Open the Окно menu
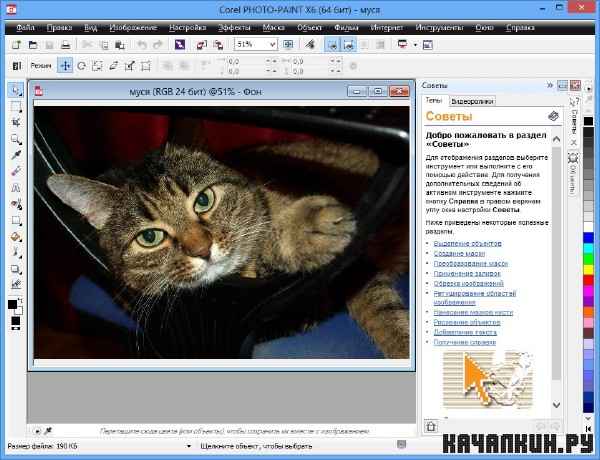The image size is (600, 460). click(484, 28)
